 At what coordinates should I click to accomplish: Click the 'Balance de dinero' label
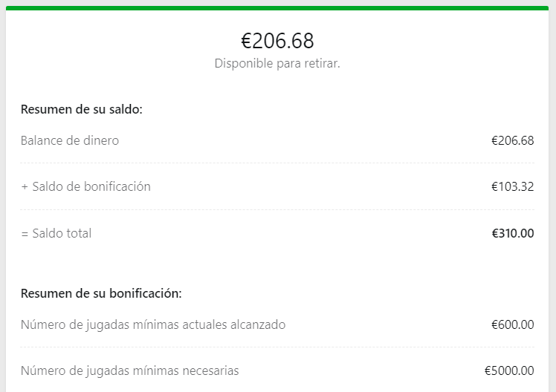click(70, 140)
